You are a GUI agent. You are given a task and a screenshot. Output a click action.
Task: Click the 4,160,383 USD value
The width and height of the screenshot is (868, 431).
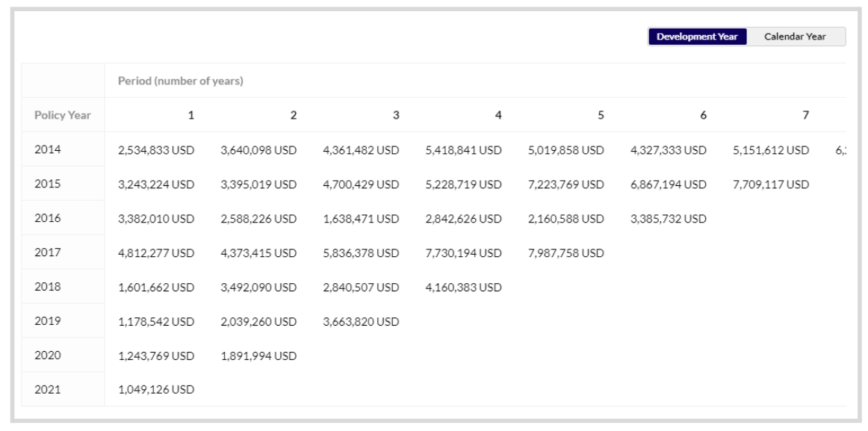click(x=463, y=287)
